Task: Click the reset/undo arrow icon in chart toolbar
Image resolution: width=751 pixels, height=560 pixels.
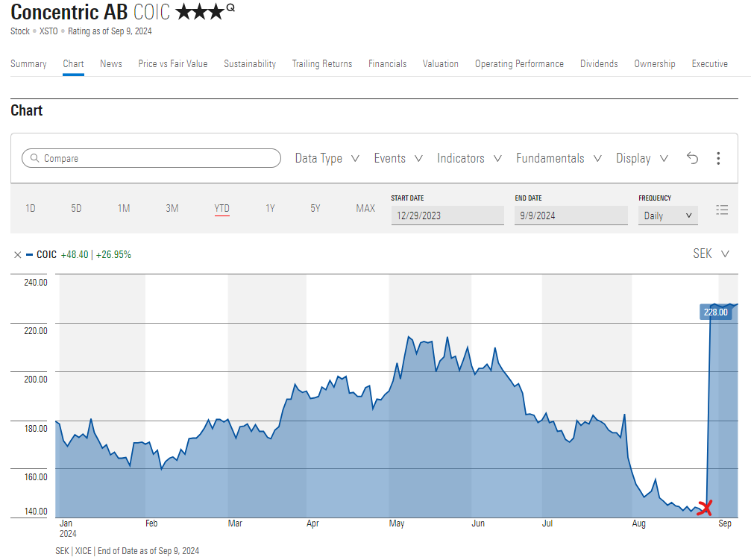Action: point(692,158)
